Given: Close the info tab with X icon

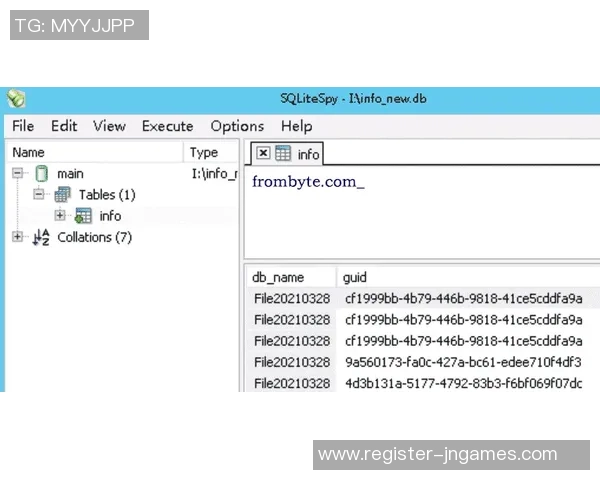Looking at the screenshot, I should point(263,154).
